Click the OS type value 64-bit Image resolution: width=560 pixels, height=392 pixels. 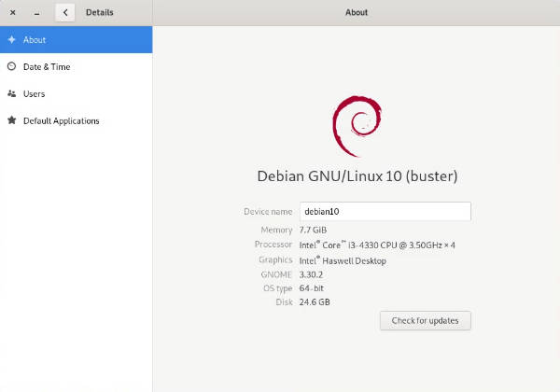(312, 288)
